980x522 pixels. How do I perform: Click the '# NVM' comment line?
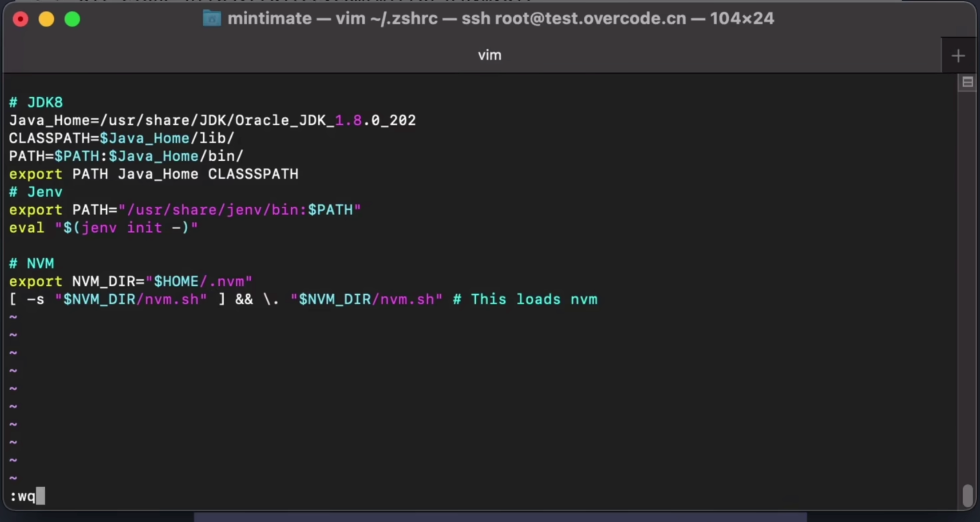pyautogui.click(x=32, y=263)
